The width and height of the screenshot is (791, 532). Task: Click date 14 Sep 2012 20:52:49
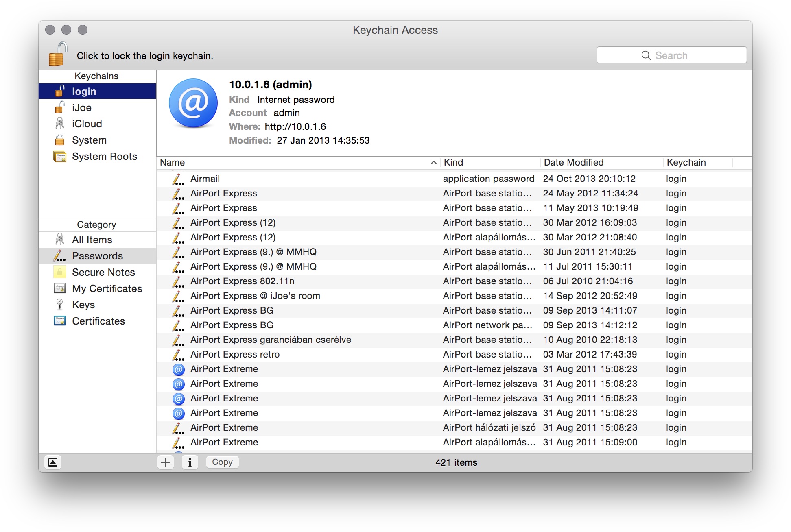tap(590, 296)
